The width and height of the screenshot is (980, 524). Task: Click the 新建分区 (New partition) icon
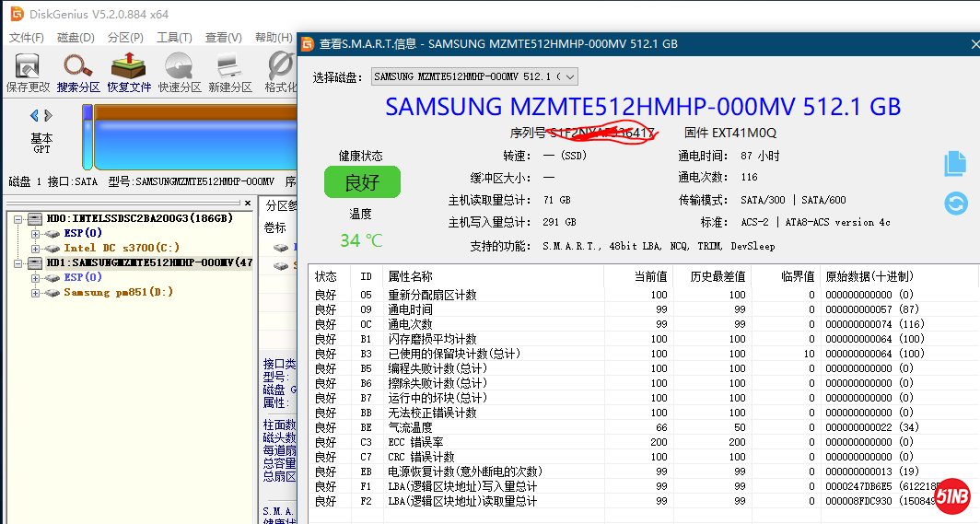click(x=229, y=72)
